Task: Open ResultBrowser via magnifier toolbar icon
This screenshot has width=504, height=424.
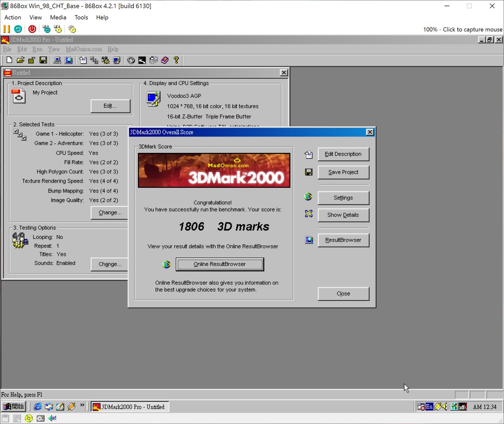Action: click(69, 60)
